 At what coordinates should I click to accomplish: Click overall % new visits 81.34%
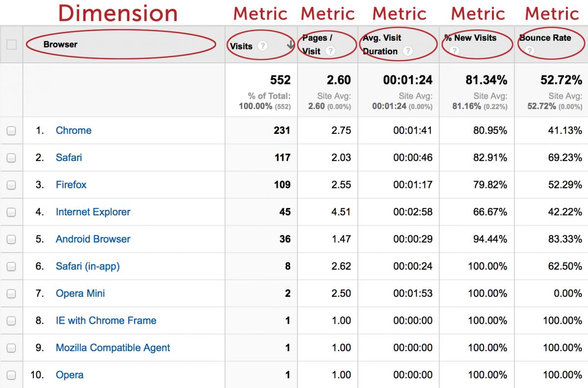point(487,80)
